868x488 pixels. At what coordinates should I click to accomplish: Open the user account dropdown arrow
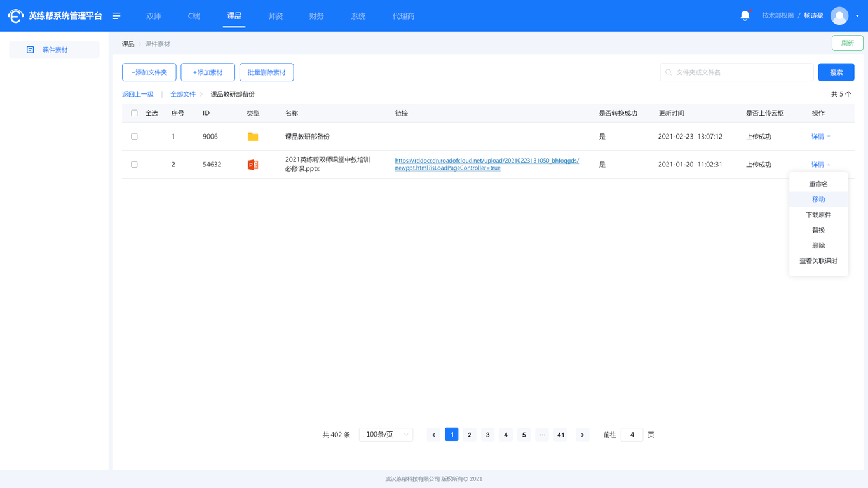tap(857, 17)
